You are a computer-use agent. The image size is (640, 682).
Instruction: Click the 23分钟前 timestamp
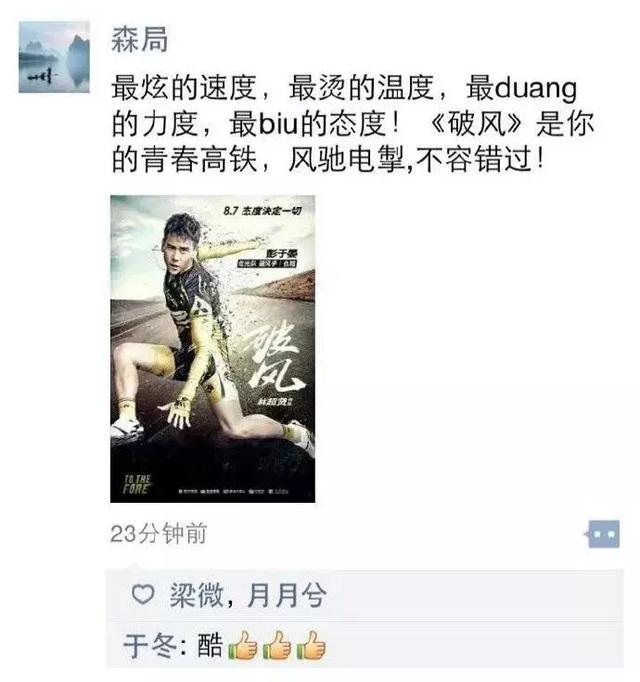pos(159,534)
